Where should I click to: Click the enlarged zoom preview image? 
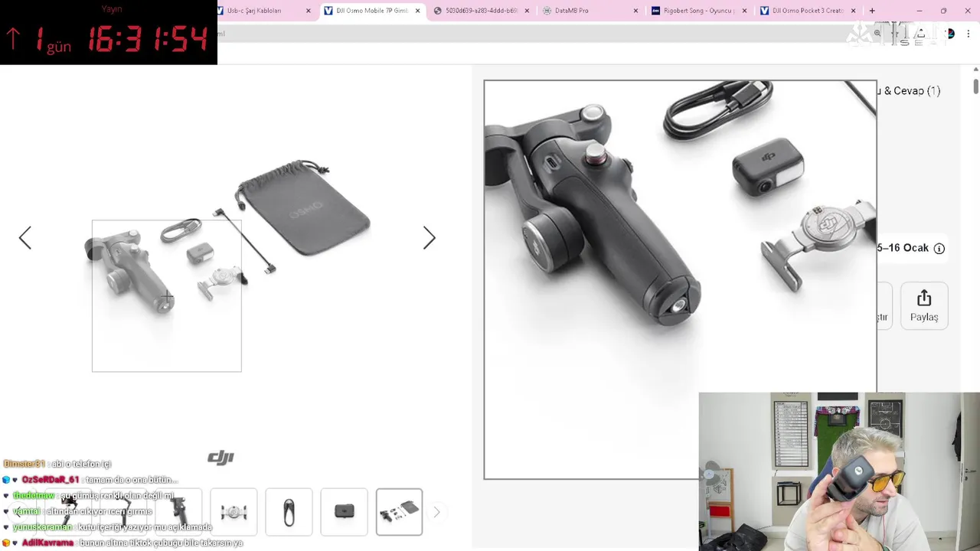point(680,279)
